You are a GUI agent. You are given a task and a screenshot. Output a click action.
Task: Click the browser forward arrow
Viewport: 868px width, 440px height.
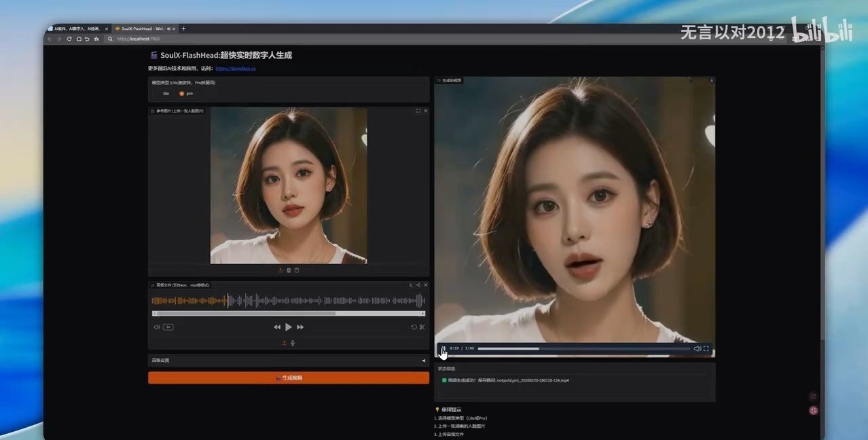pos(59,39)
